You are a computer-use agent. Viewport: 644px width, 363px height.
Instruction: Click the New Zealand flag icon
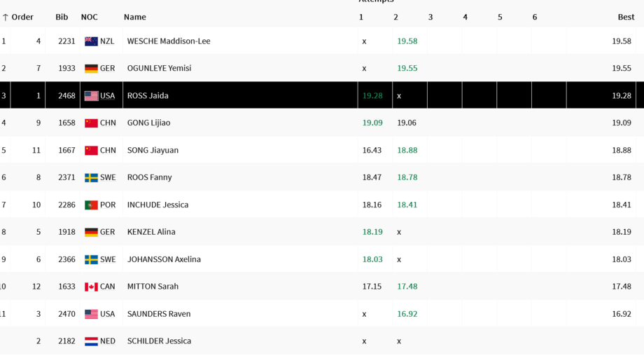[x=91, y=41]
